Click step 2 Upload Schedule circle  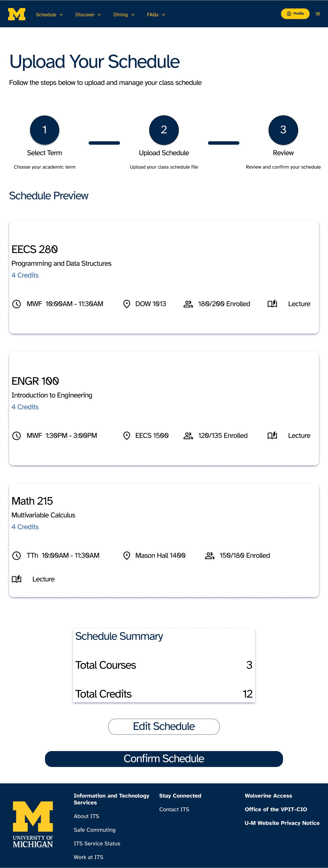tap(164, 130)
